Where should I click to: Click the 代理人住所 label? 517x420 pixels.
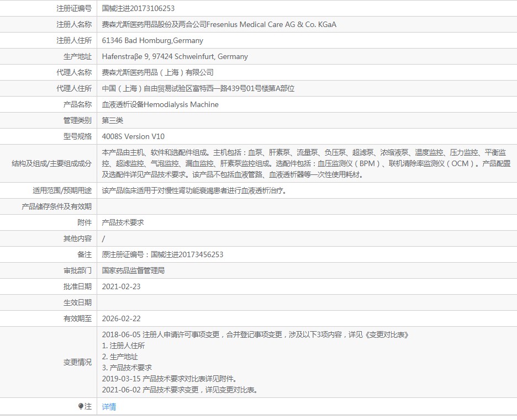tap(74, 88)
